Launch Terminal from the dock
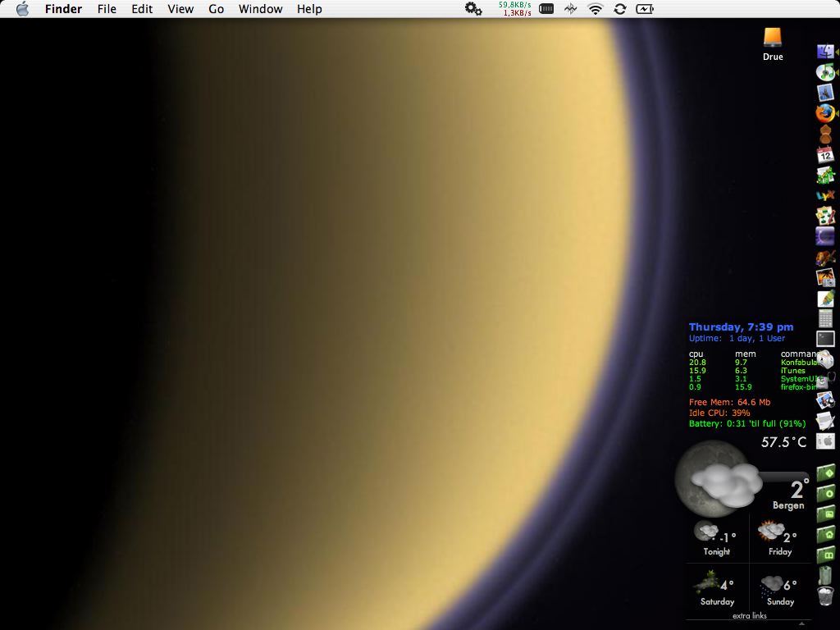The height and width of the screenshot is (630, 840). click(x=825, y=338)
